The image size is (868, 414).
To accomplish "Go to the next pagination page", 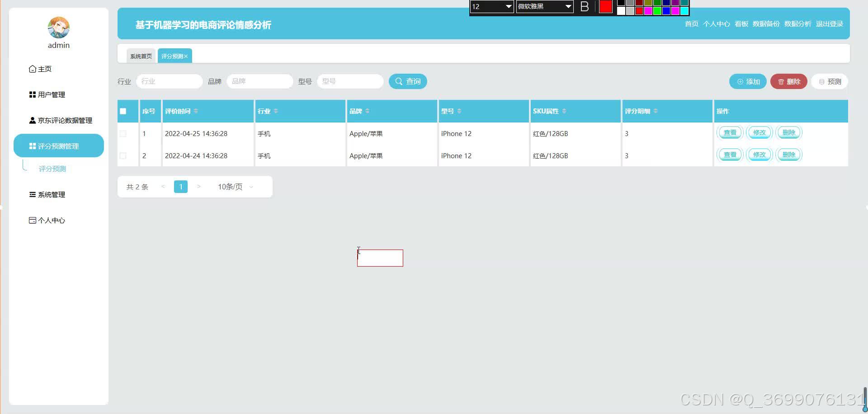I will point(198,187).
